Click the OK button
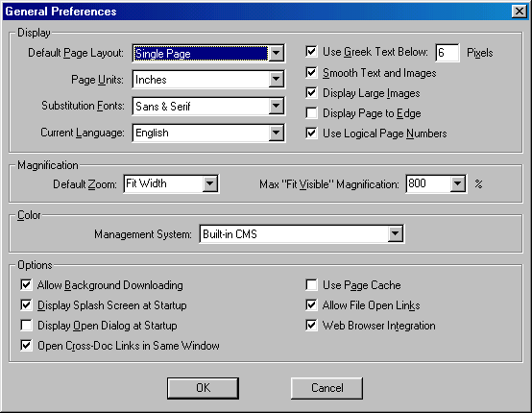The width and height of the screenshot is (532, 413). (x=203, y=388)
